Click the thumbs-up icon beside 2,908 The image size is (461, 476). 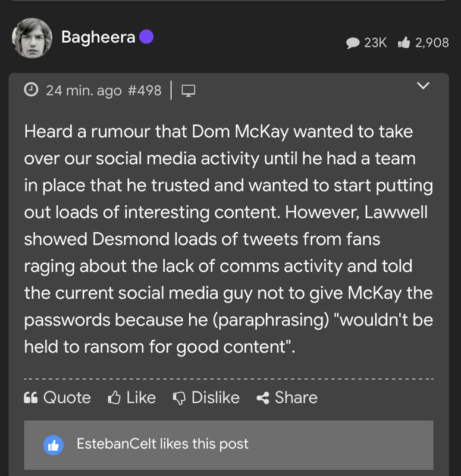(x=404, y=42)
